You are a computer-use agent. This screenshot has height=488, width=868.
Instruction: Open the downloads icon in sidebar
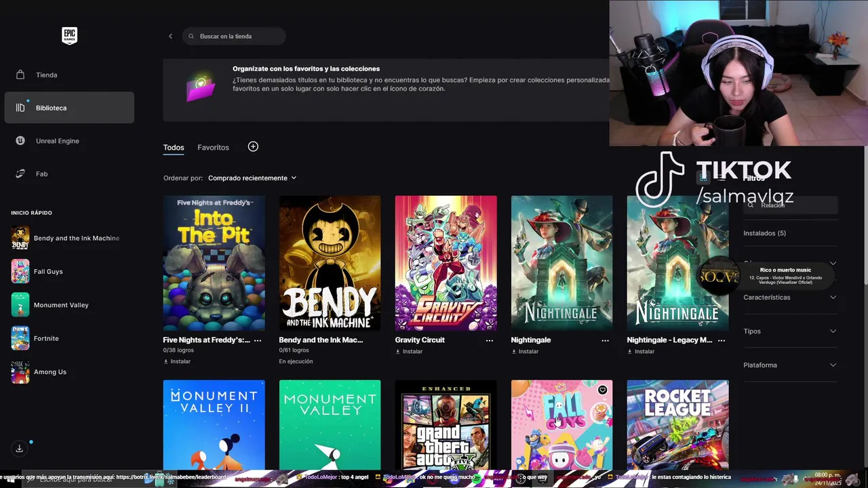click(x=19, y=448)
